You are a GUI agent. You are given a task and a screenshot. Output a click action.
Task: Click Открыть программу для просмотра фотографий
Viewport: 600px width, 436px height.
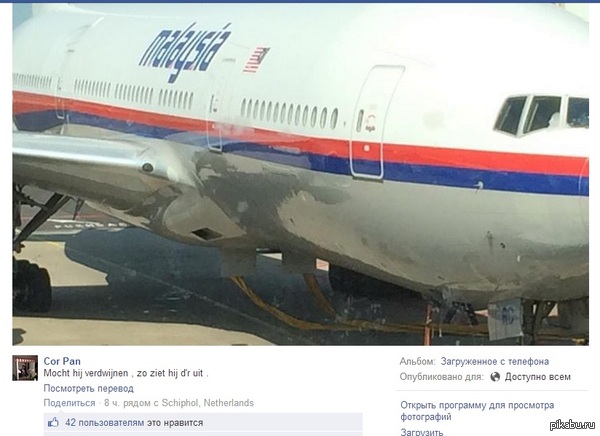coord(477,411)
